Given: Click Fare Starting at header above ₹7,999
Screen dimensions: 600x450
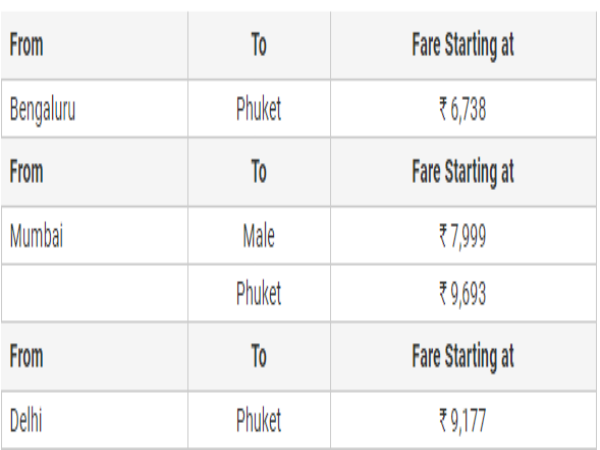Looking at the screenshot, I should (x=463, y=171).
